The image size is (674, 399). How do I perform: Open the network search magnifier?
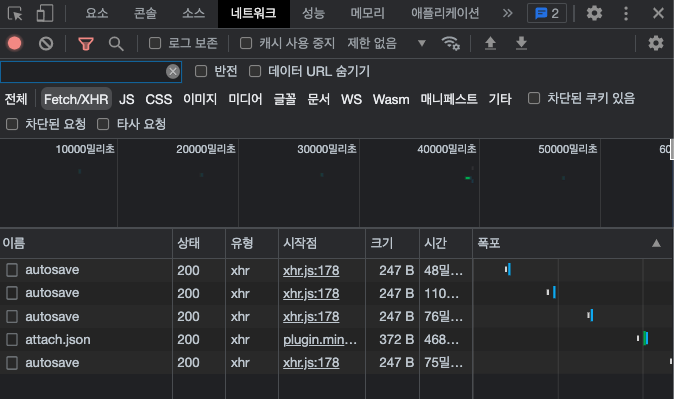(x=116, y=43)
